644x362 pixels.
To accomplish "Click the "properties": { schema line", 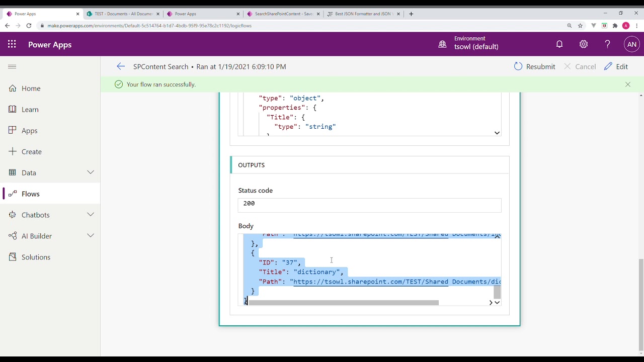I will 287,108.
